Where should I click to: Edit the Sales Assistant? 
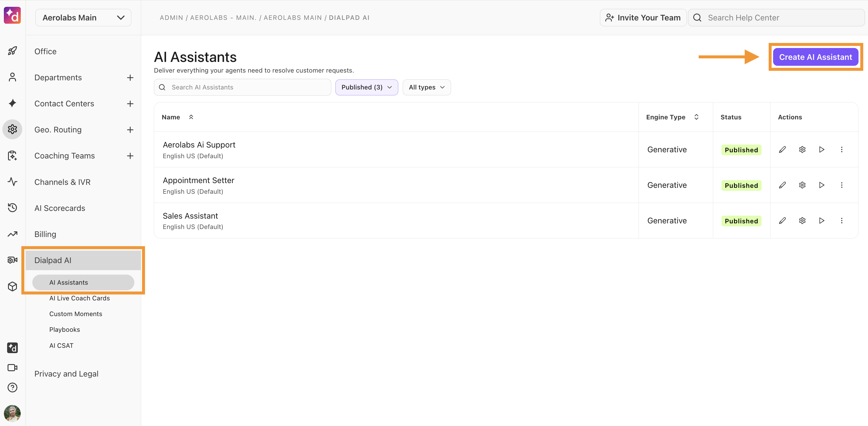(x=782, y=220)
